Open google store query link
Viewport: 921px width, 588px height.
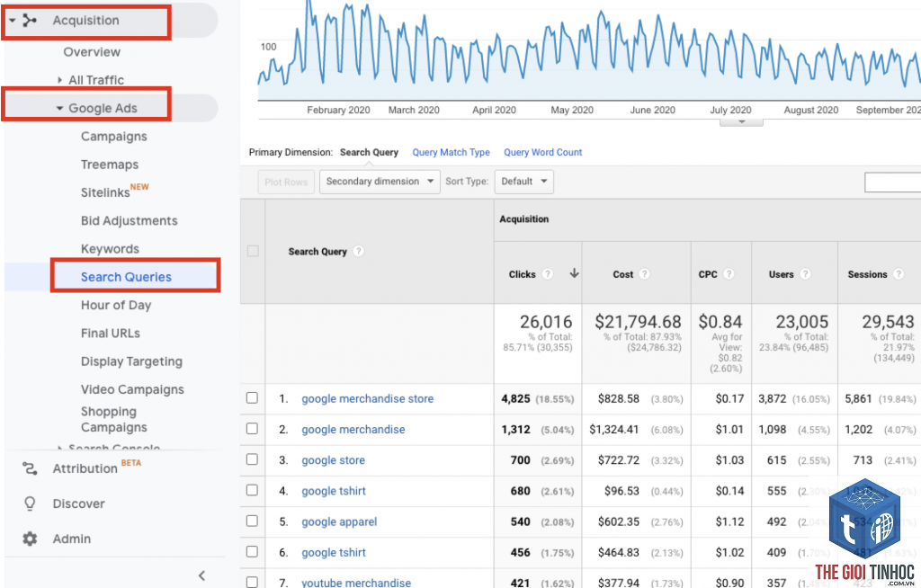coord(333,460)
